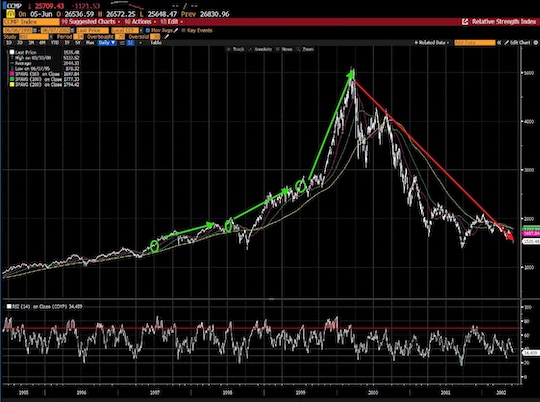The width and height of the screenshot is (540, 402).
Task: Toggle Last Price legend box
Action: tap(12, 52)
